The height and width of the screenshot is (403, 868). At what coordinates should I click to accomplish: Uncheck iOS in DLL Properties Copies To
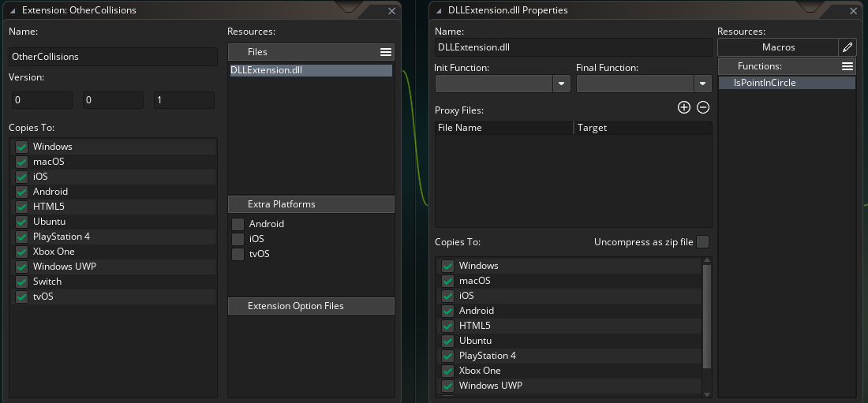[x=448, y=297]
